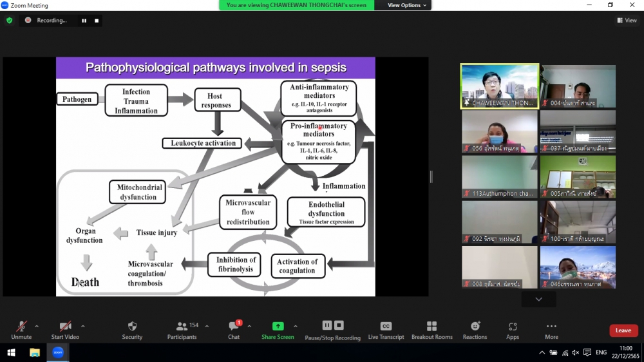This screenshot has width=644, height=362.
Task: Click the Security shield icon
Action: pos(132,327)
